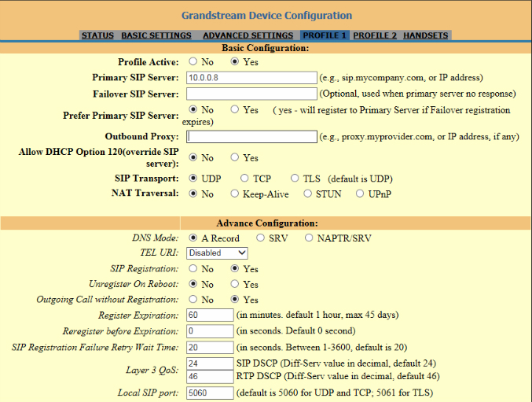Image resolution: width=532 pixels, height=402 pixels.
Task: Click the 'Primary SIP Server:' label
Action: tap(135, 77)
